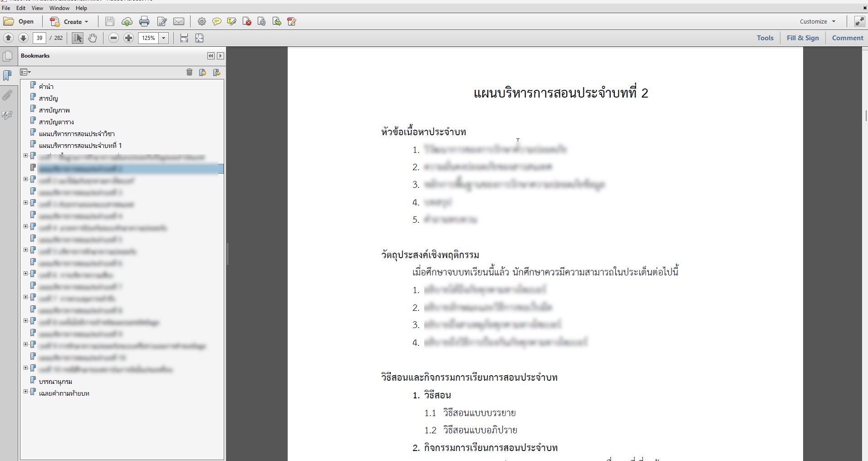Viewport: 868px width, 461px height.
Task: Choose the Select text cursor tool
Action: click(x=78, y=38)
